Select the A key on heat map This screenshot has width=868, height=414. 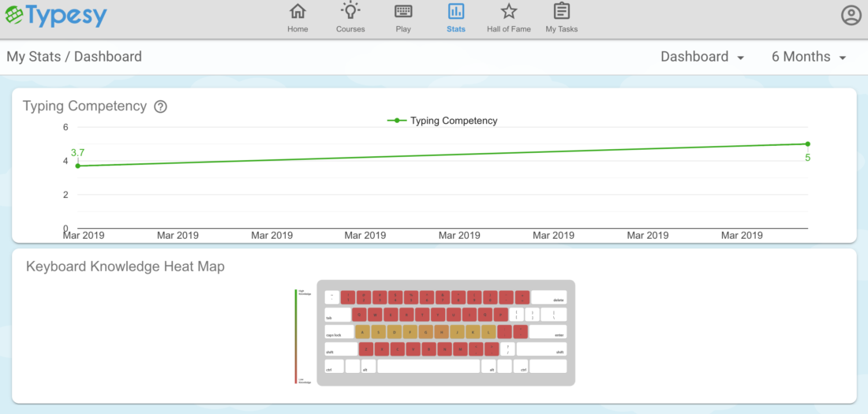[x=362, y=332]
